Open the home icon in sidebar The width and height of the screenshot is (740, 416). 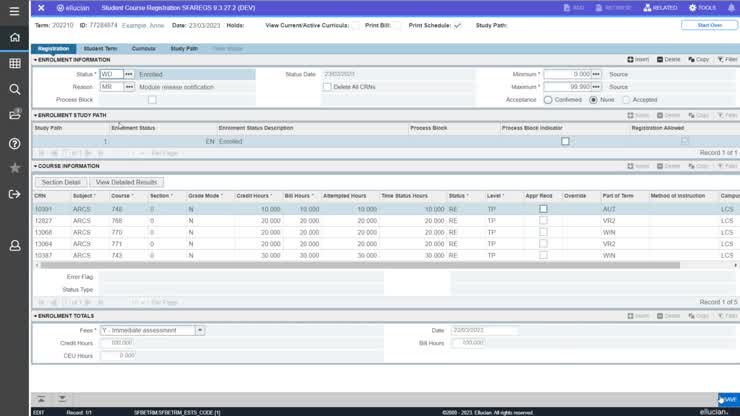(14, 38)
